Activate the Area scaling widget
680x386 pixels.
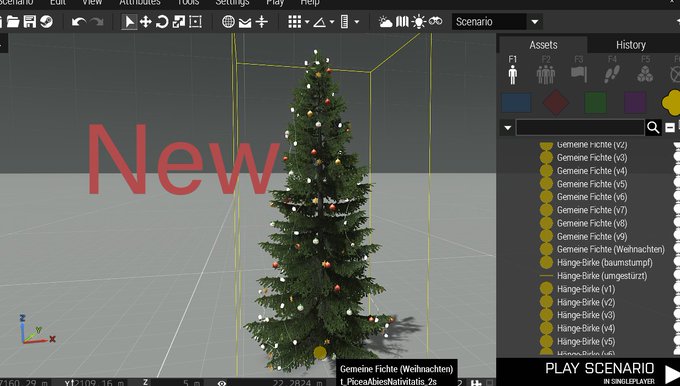196,22
